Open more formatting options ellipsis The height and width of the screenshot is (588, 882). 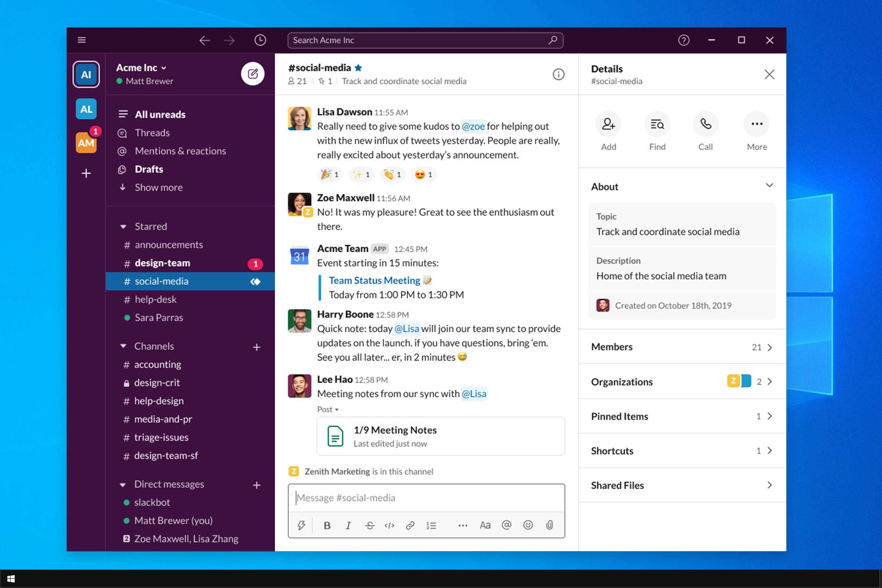click(463, 526)
